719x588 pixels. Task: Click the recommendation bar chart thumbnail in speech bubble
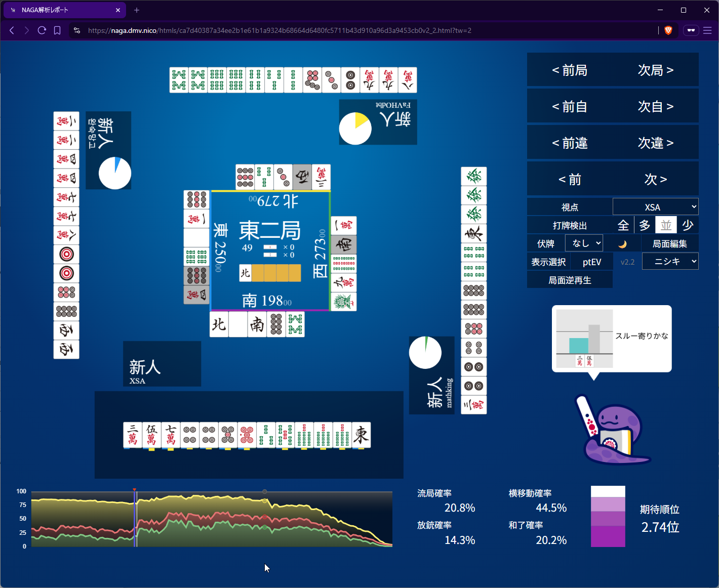point(584,339)
